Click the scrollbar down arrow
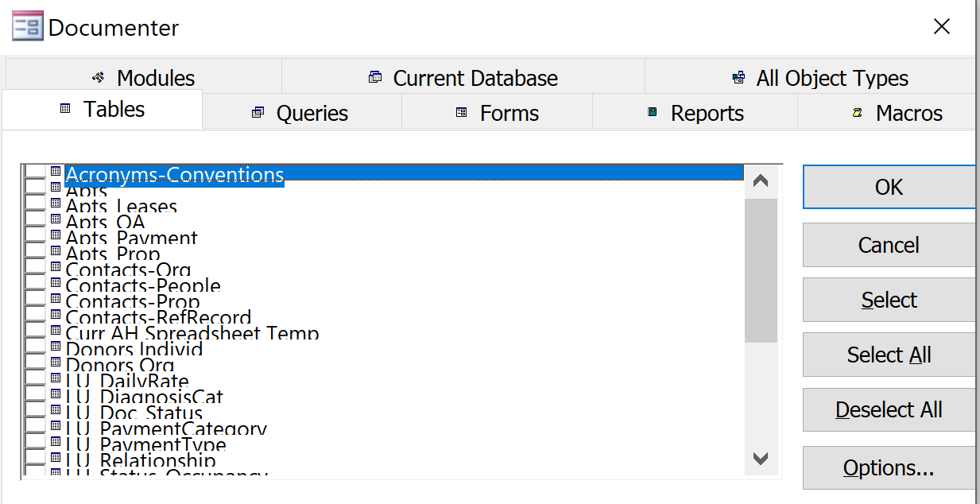Screen dimensions: 980x504 tap(760, 459)
